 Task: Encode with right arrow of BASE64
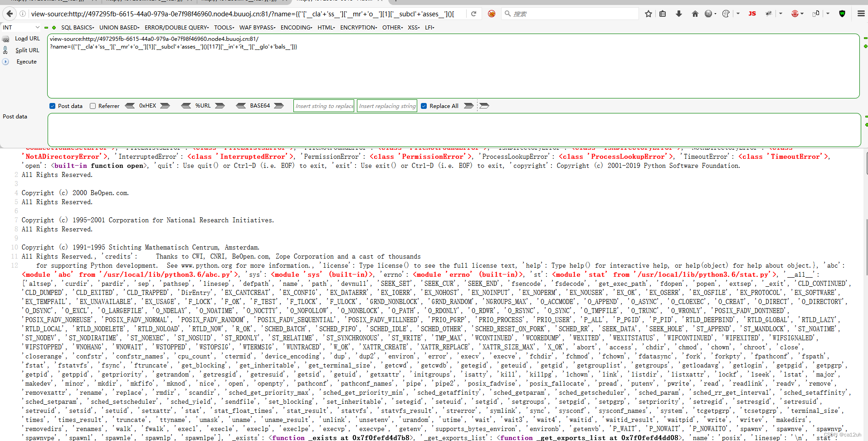(x=279, y=106)
